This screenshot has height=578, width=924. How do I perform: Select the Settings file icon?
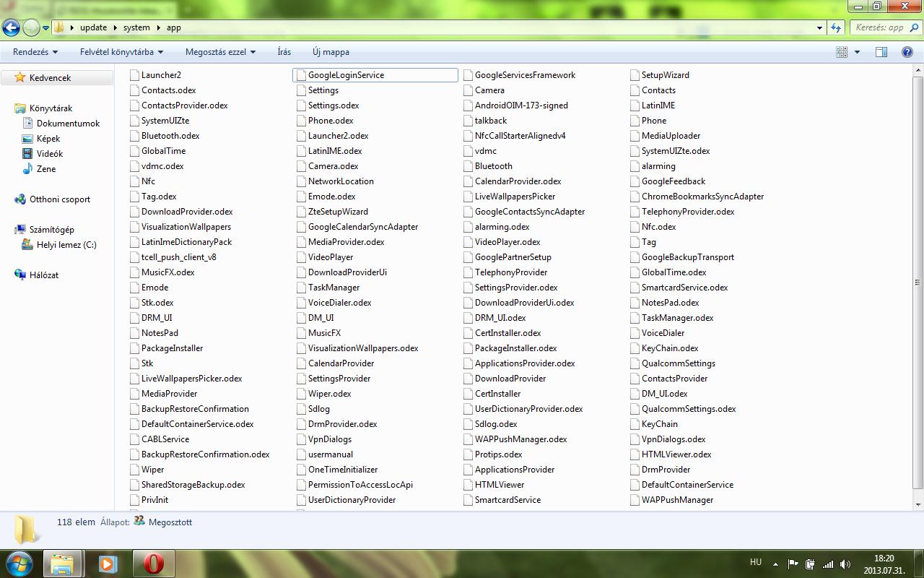[301, 90]
